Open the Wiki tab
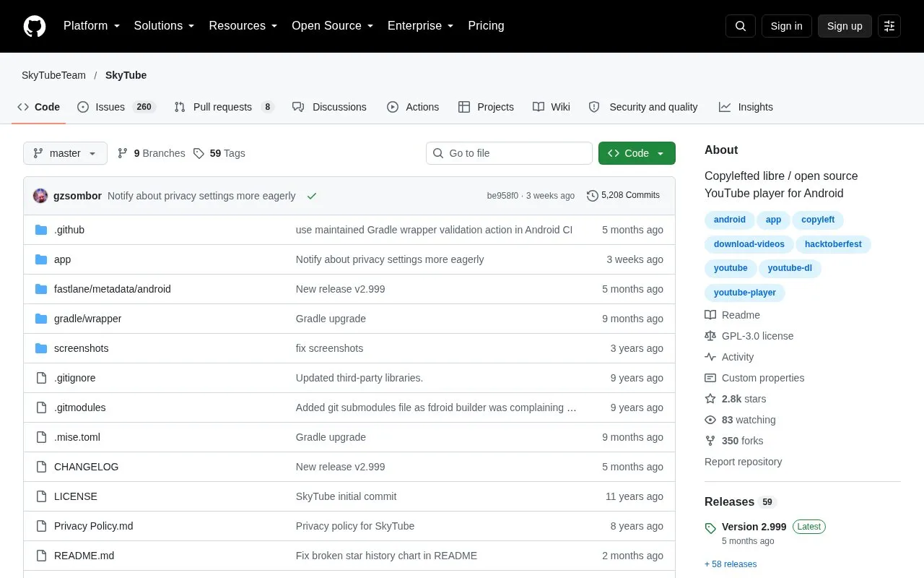 point(552,107)
